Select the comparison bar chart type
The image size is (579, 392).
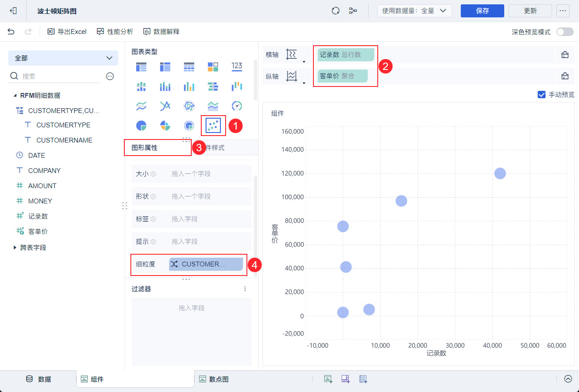click(213, 86)
